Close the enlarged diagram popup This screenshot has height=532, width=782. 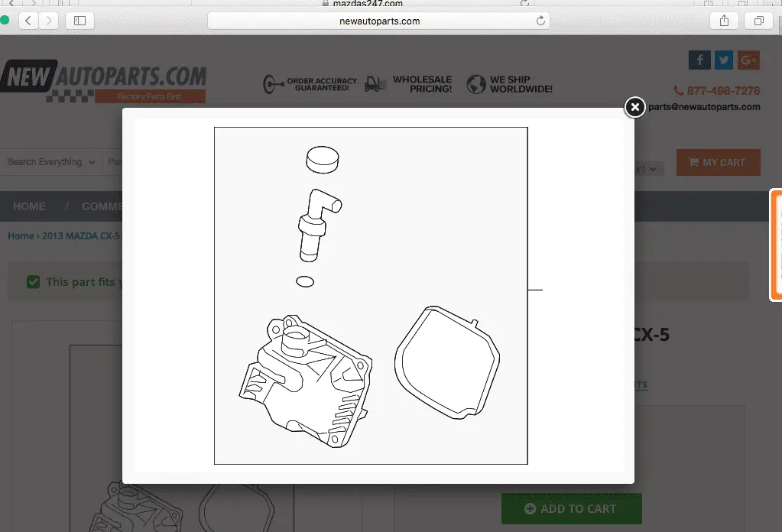[x=634, y=107]
